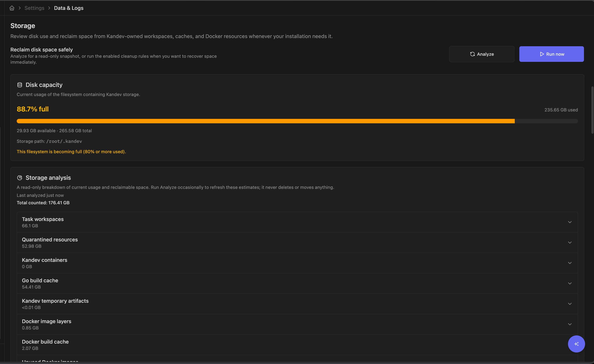Select the Docker build cache row title
The height and width of the screenshot is (364, 594).
[x=45, y=342]
